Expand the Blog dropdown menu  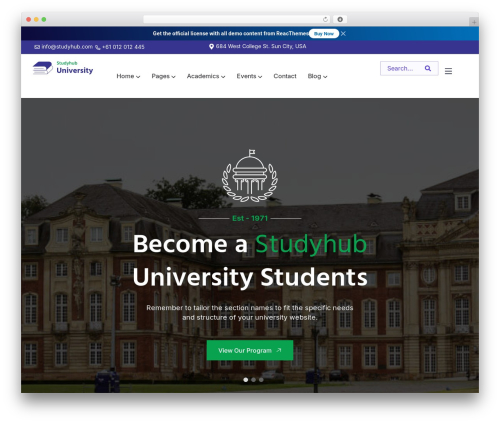317,76
